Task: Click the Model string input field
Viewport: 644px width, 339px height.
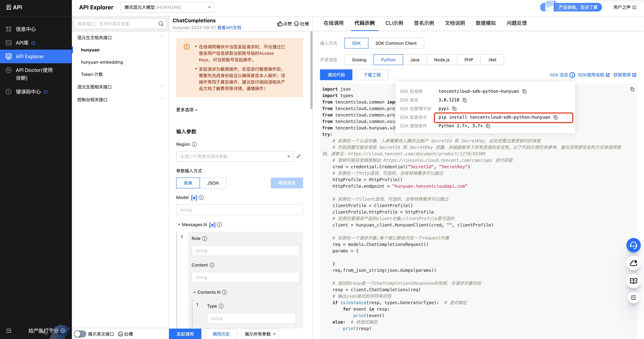Action: click(239, 210)
